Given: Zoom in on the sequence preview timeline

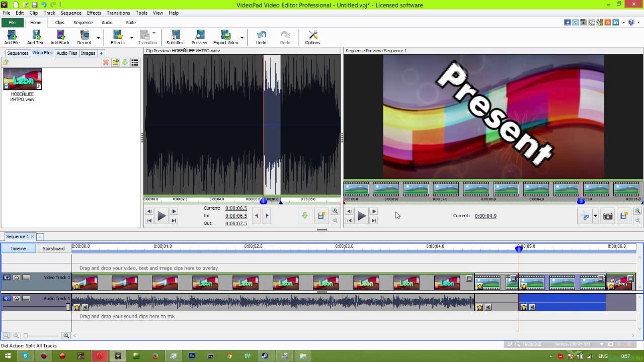Looking at the screenshot, I should [637, 212].
